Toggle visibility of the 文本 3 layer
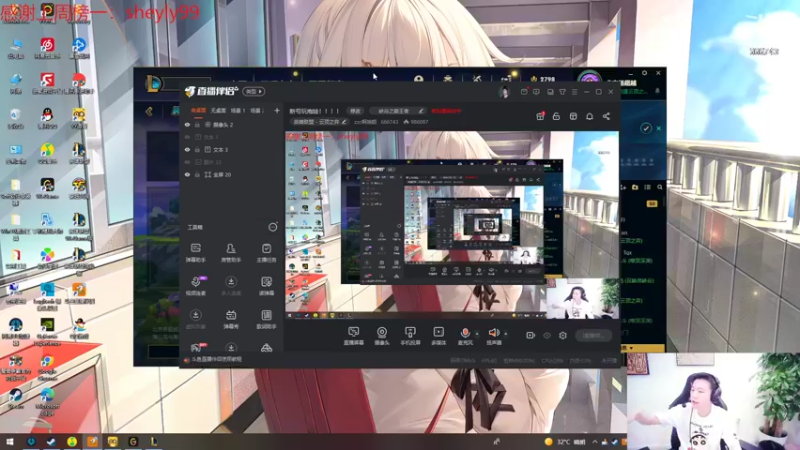Screen dimensions: 800x450 click(187, 149)
